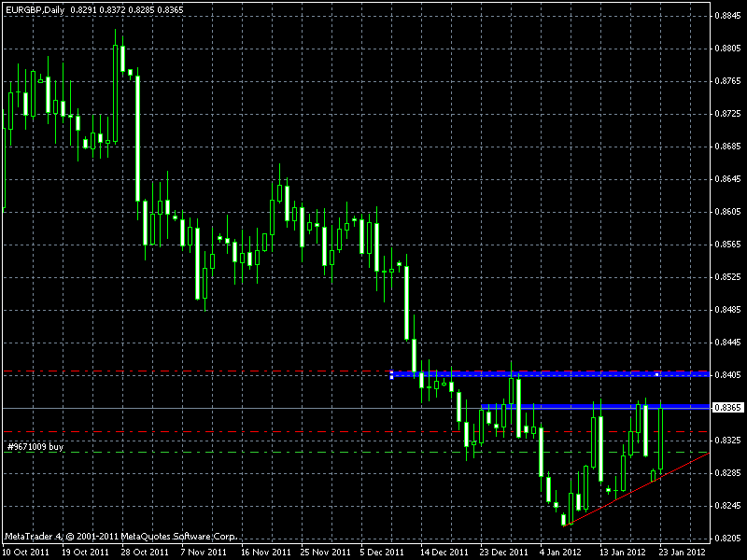Click the 10 Oct 2011 date label

[26, 553]
